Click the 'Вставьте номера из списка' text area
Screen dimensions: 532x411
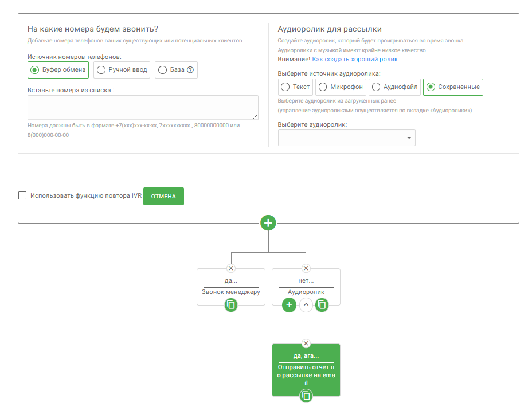pyautogui.click(x=143, y=108)
